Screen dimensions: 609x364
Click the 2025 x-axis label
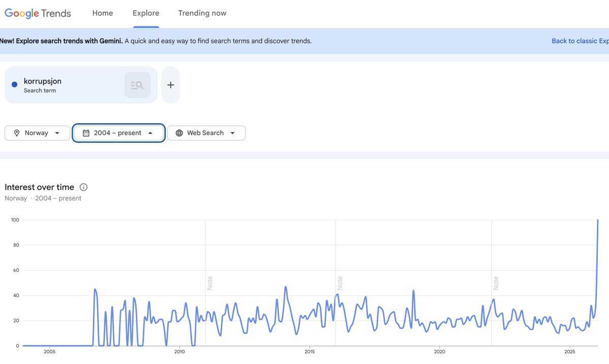[569, 351]
